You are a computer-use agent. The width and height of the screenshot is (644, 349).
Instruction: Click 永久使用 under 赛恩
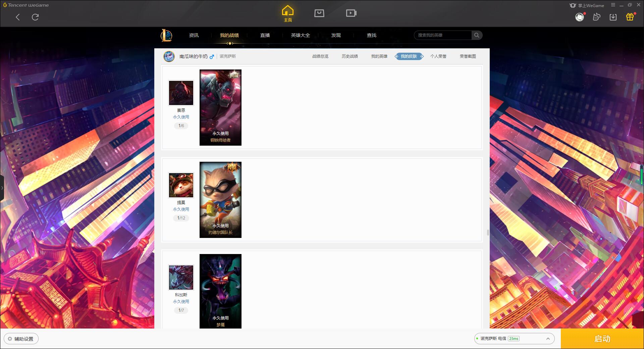point(181,117)
